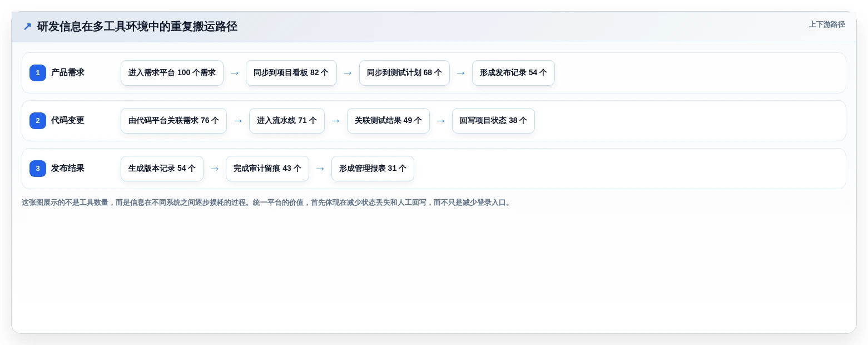Screen dimensions: 868x345
Task: Click the arrow after 进入流水线 71 个
Action: pyautogui.click(x=336, y=121)
